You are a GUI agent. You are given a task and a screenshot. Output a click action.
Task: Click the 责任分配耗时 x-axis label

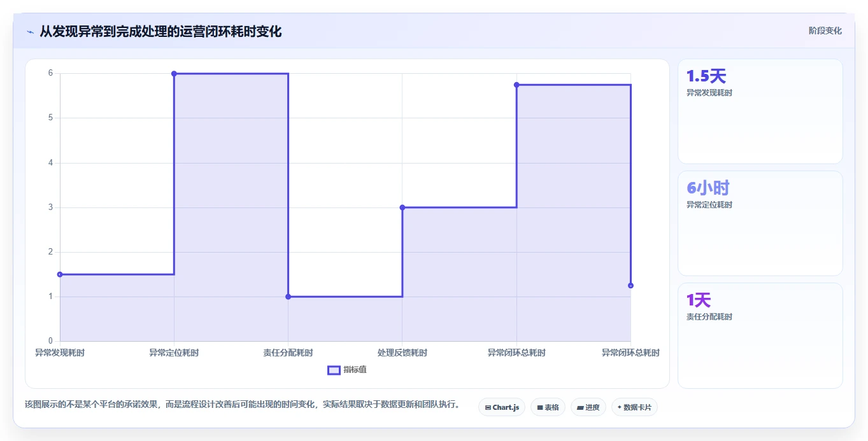tap(288, 353)
